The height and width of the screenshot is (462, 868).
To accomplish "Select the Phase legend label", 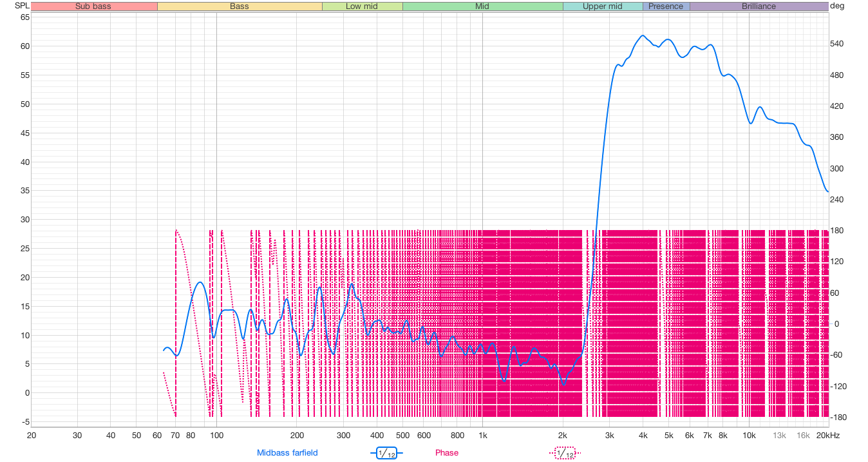I will (447, 453).
